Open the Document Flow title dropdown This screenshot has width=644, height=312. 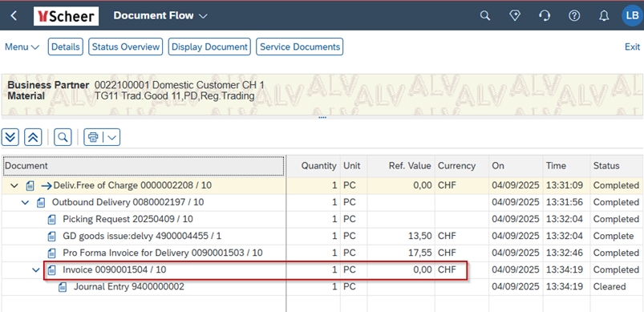click(203, 16)
